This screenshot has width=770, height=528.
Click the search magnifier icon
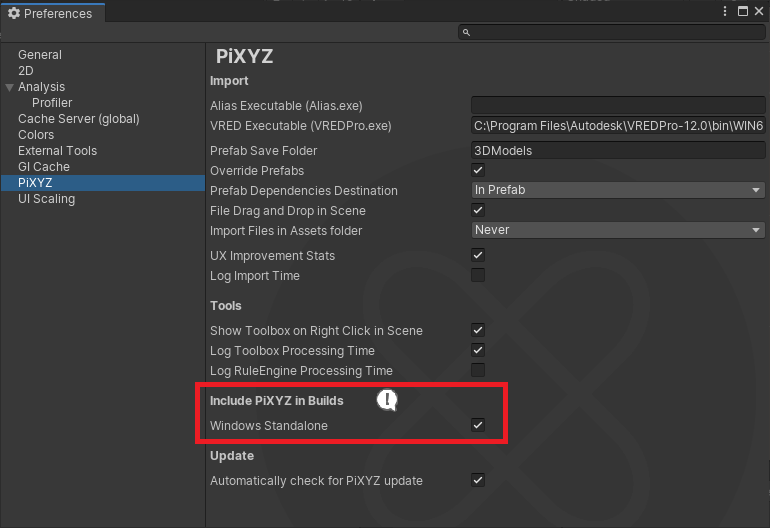coord(466,32)
